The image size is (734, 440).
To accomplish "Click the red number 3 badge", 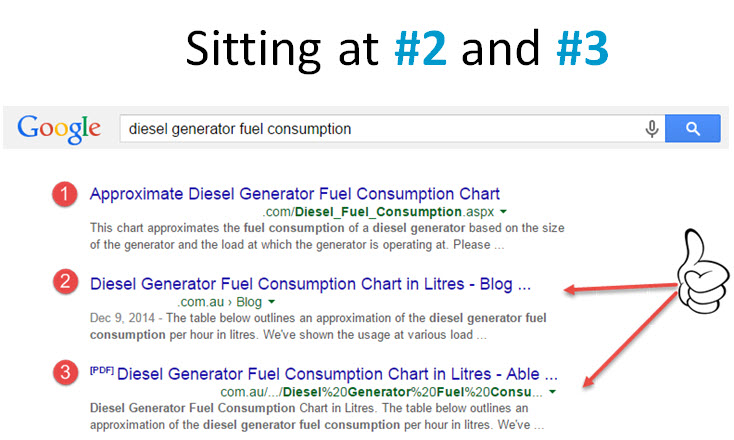I will pyautogui.click(x=65, y=374).
